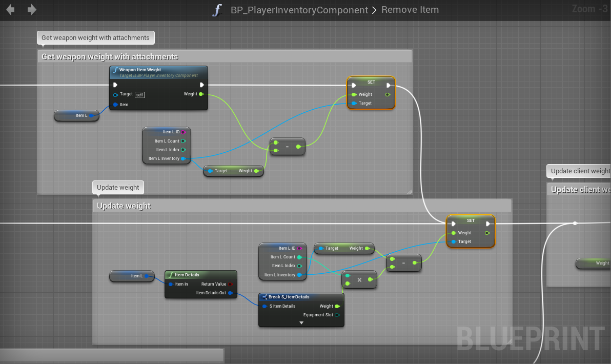The width and height of the screenshot is (611, 364).
Task: Click the Equipment Slot output pin
Action: tap(337, 315)
